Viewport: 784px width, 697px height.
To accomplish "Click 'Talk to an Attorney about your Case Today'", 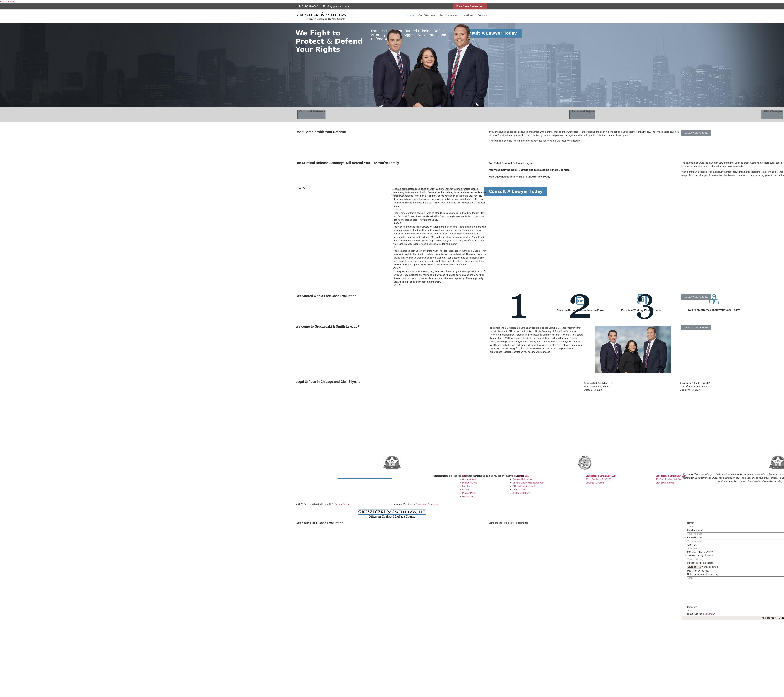I will (x=713, y=310).
